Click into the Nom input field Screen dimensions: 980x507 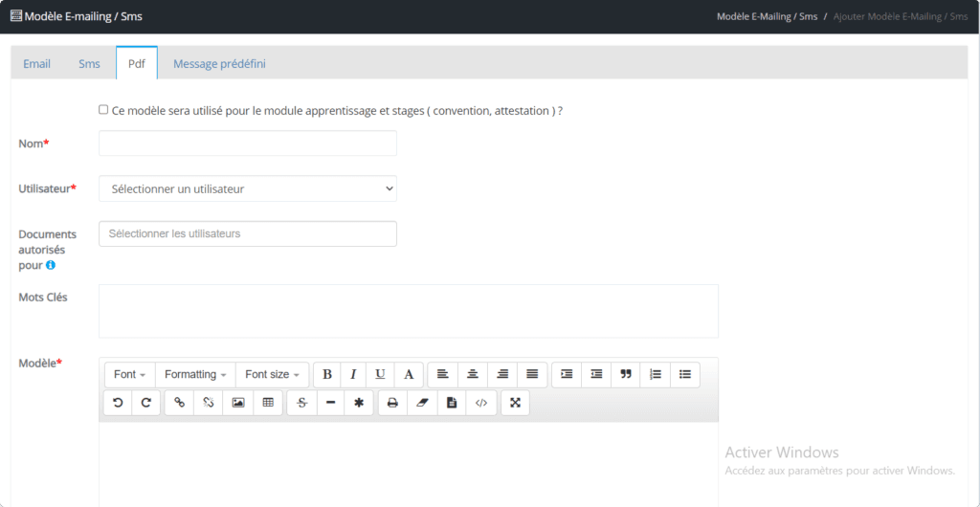point(248,143)
